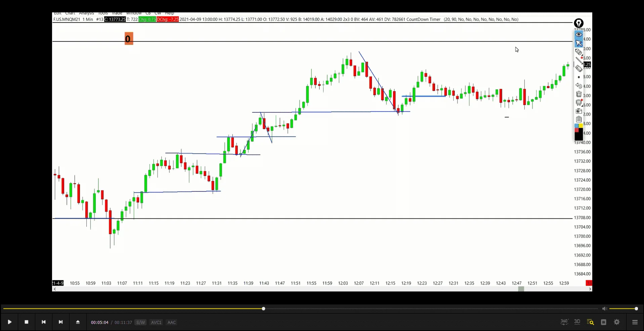Mute audio with the speaker icon

(x=604, y=308)
